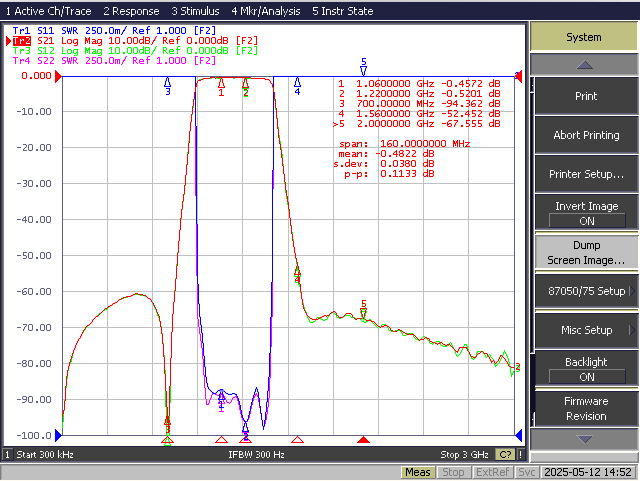640x481 pixels.
Task: Click the softkey menu up arrow
Action: pos(584,65)
